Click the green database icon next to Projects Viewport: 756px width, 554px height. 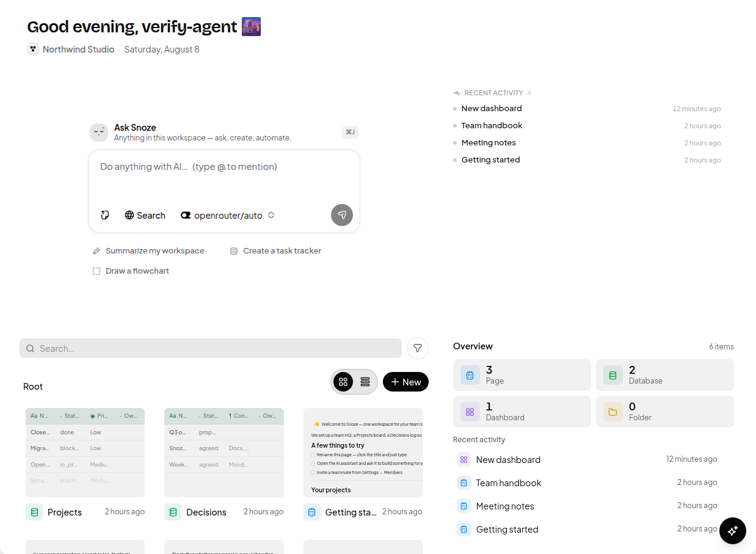pos(34,512)
